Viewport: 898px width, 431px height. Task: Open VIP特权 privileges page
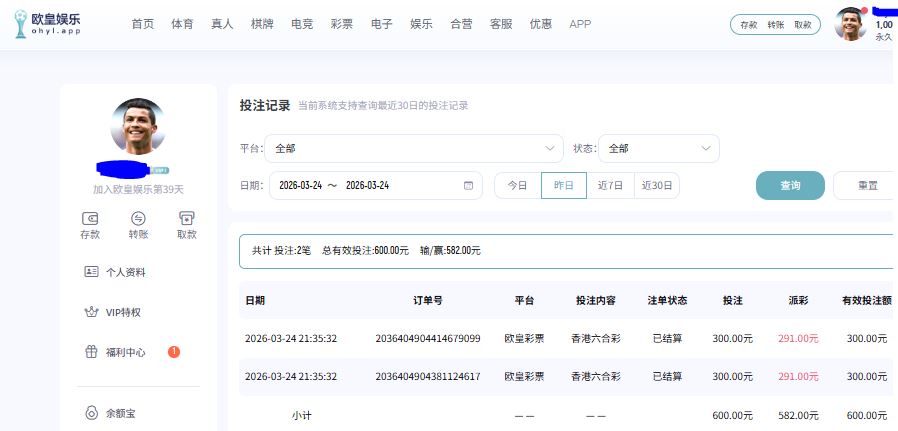[123, 312]
